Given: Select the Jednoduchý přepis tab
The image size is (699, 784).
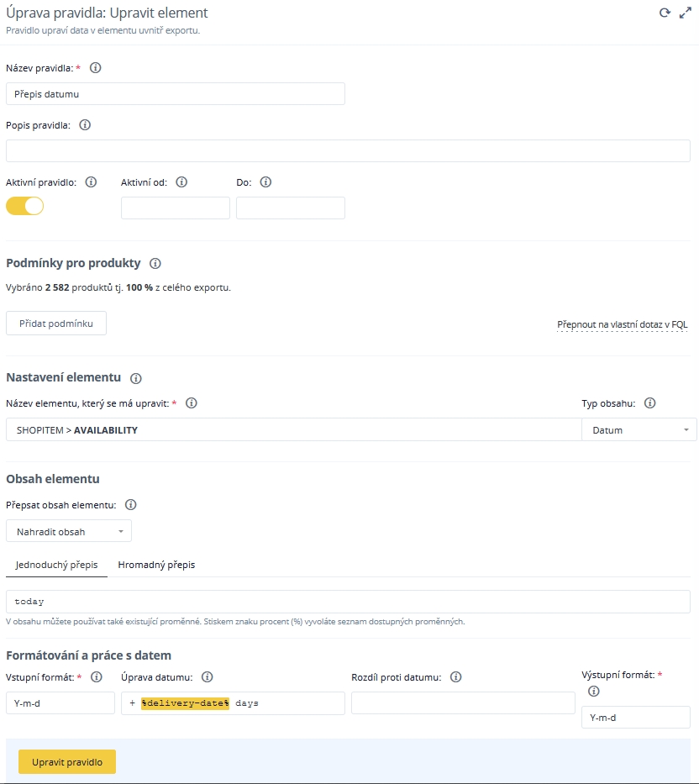Looking at the screenshot, I should 56,565.
